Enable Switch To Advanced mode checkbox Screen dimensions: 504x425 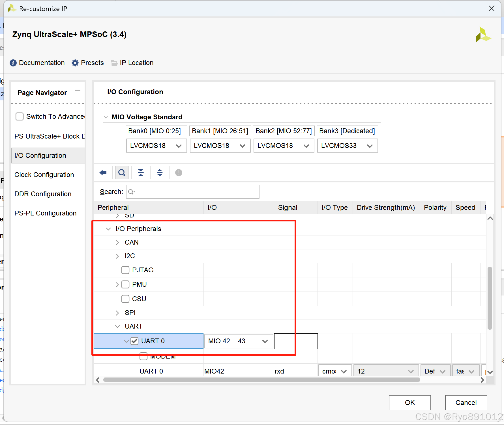[20, 117]
